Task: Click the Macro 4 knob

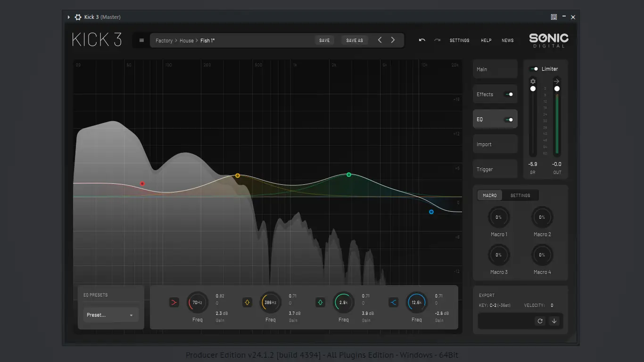Action: point(542,255)
